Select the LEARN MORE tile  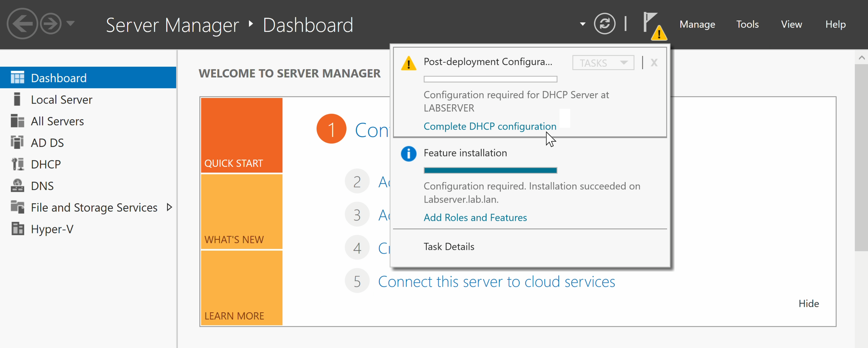point(241,288)
